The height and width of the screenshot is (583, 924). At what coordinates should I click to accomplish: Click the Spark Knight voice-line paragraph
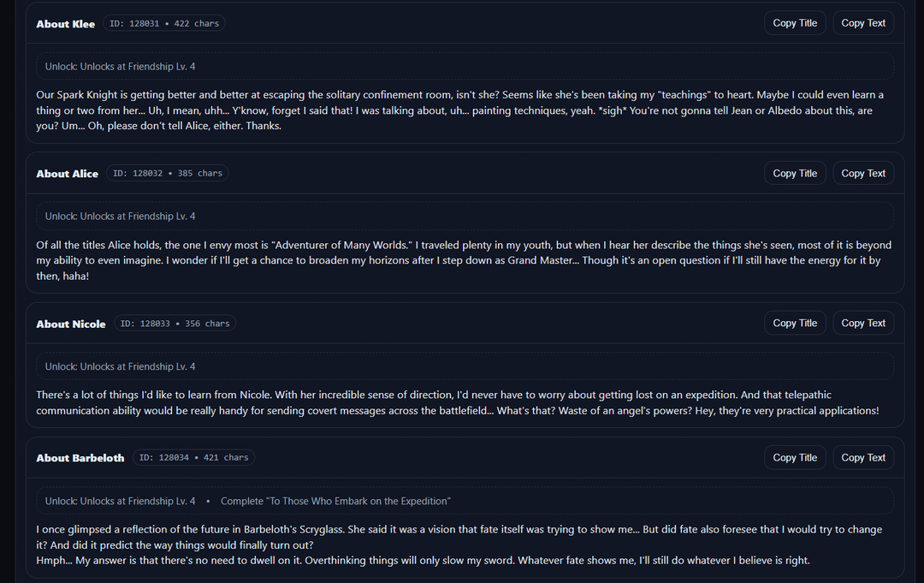pos(460,110)
